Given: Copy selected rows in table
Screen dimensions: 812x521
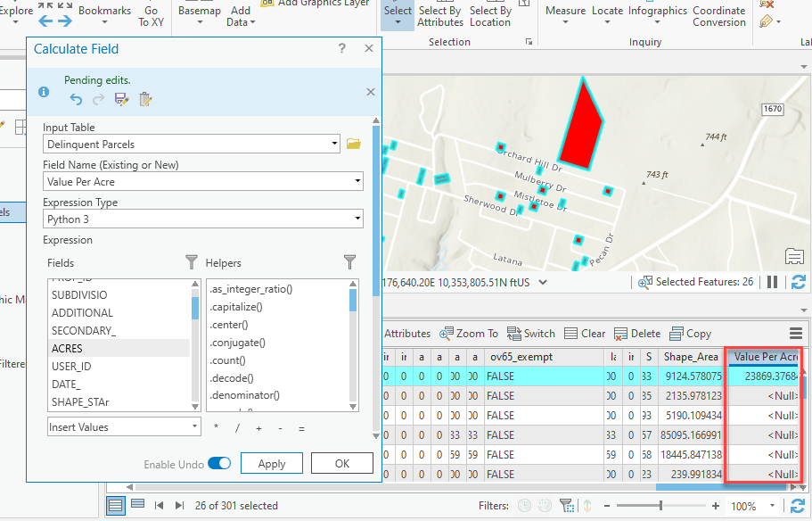Looking at the screenshot, I should coord(690,334).
